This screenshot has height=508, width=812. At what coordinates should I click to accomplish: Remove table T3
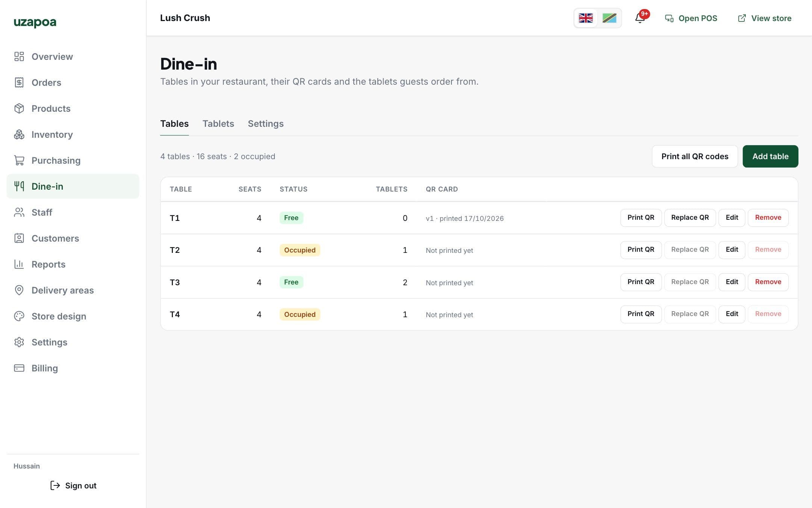tap(768, 282)
